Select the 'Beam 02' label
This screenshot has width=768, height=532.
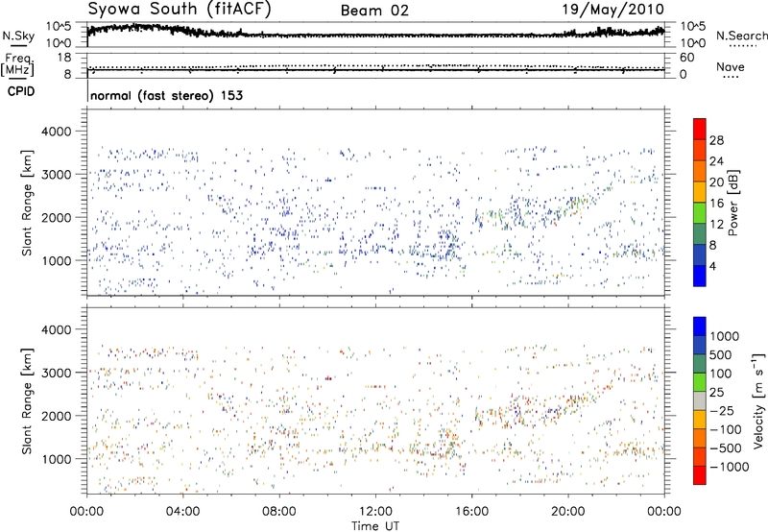tap(374, 11)
